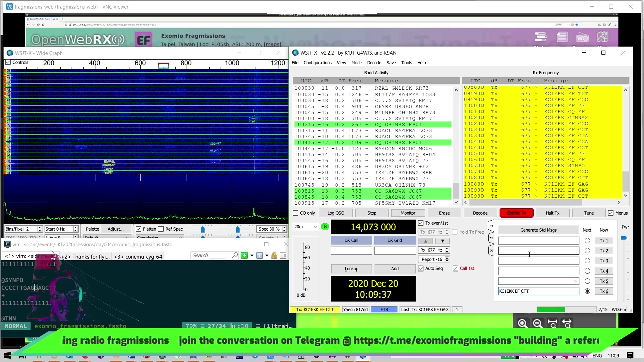Screen dimensions: 644x362
Task: Click the Log QSO button
Action: coord(336,213)
